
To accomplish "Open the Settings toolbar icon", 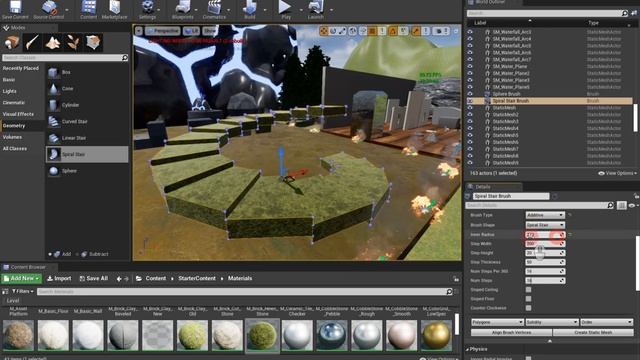I will pyautogui.click(x=147, y=9).
